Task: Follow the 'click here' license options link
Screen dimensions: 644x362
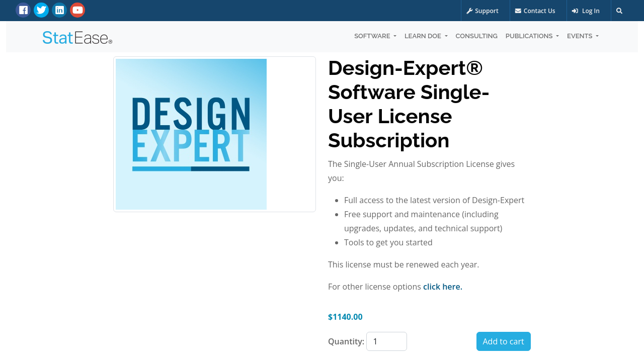Action: pos(442,287)
